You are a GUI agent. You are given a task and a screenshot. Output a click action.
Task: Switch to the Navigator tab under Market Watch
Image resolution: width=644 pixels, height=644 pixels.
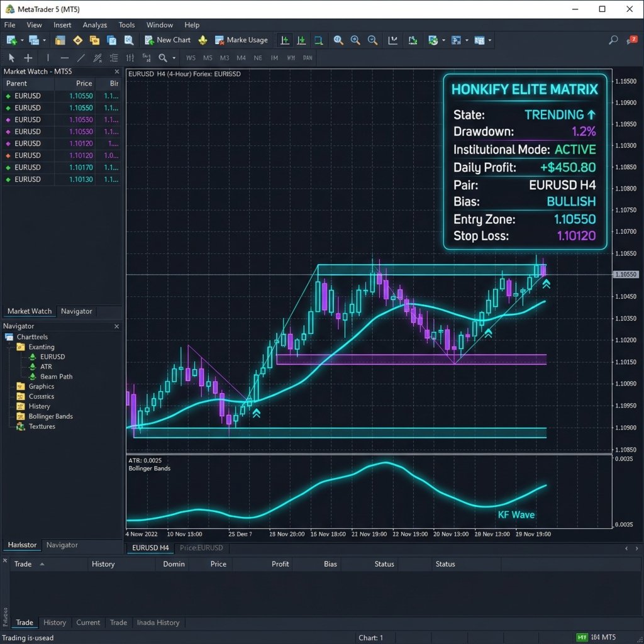(x=76, y=311)
